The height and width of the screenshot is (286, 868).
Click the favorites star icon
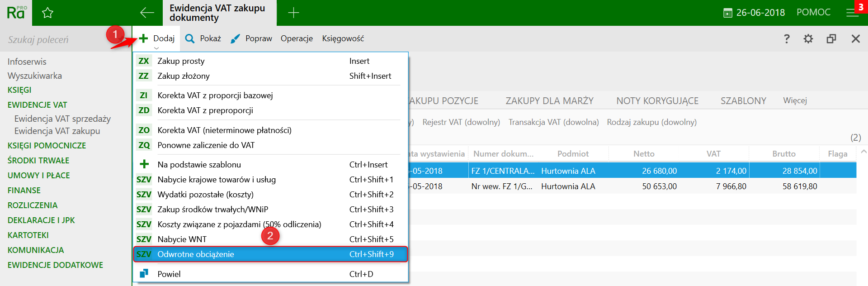point(47,13)
